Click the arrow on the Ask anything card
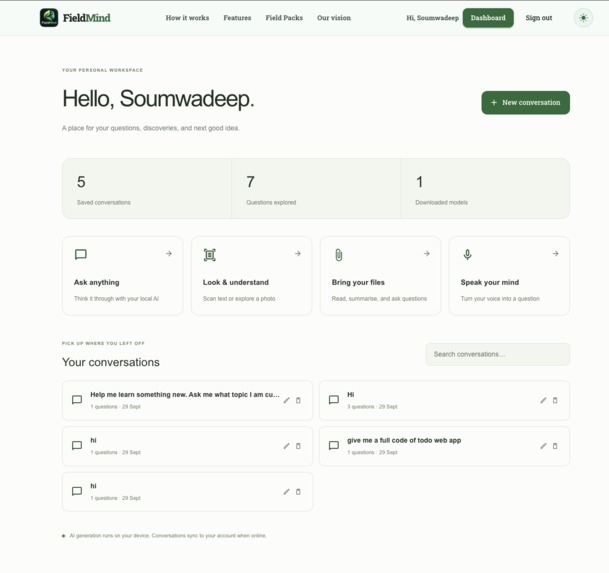 pos(169,254)
